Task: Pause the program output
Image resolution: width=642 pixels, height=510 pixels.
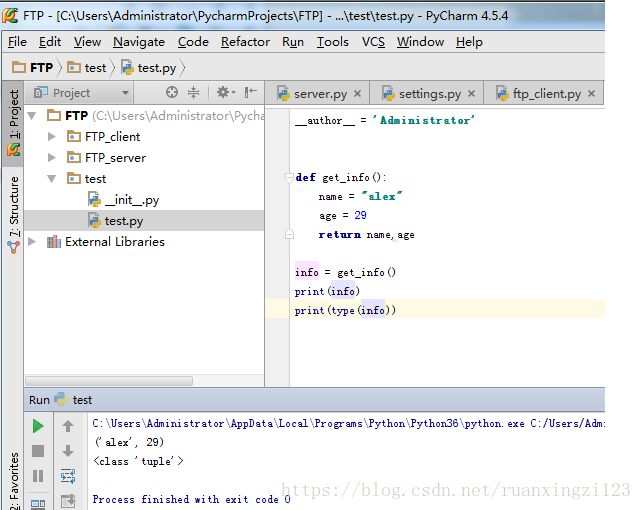Action: (38, 476)
